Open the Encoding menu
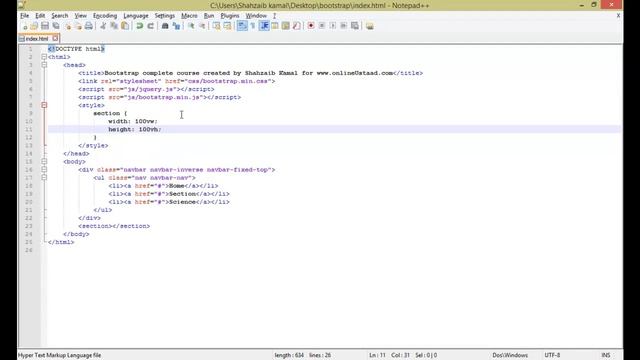 (105, 16)
